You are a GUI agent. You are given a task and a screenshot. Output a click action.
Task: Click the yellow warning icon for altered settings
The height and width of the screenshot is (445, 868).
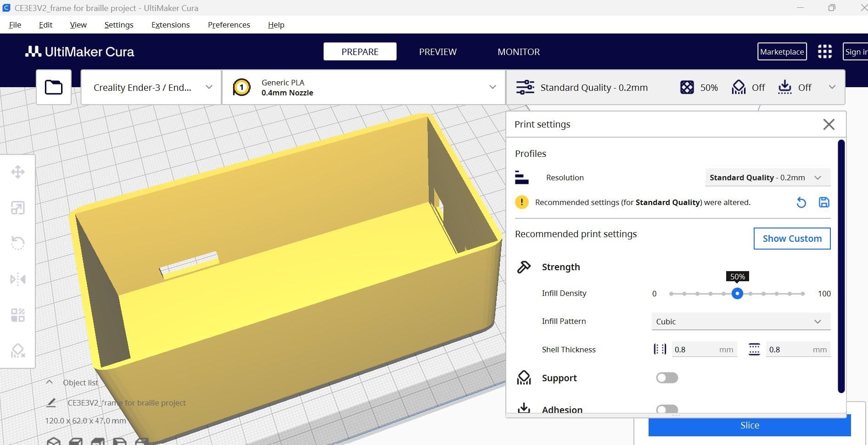(x=521, y=202)
